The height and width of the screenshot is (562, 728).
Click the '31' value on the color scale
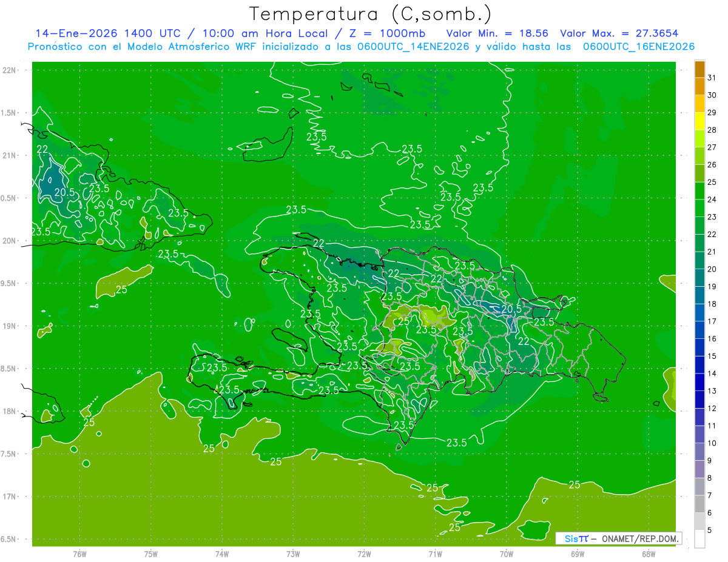(x=712, y=78)
